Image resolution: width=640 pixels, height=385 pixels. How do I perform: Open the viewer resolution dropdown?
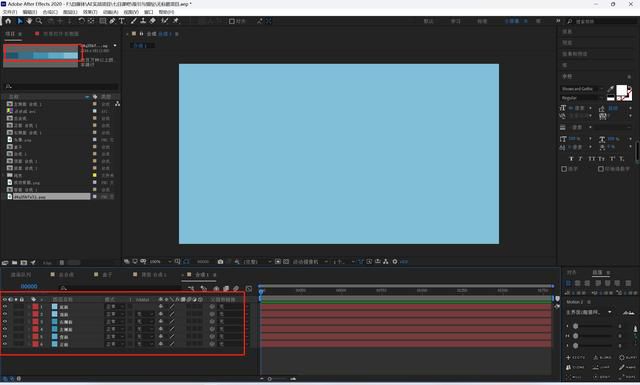pos(257,261)
